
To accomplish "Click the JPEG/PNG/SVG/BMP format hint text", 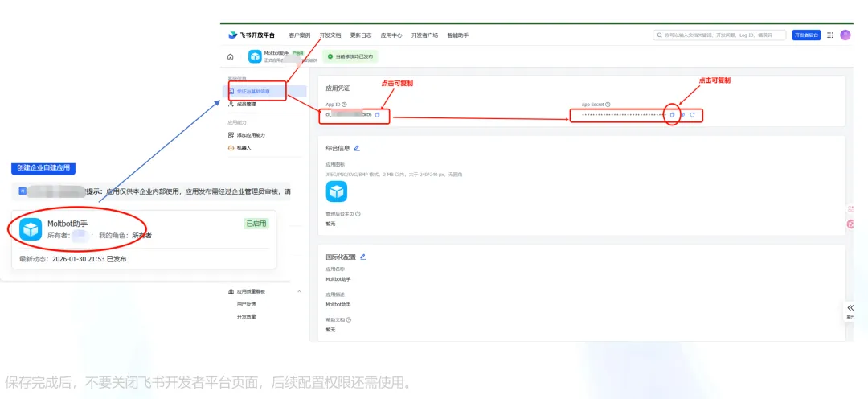I will point(394,175).
